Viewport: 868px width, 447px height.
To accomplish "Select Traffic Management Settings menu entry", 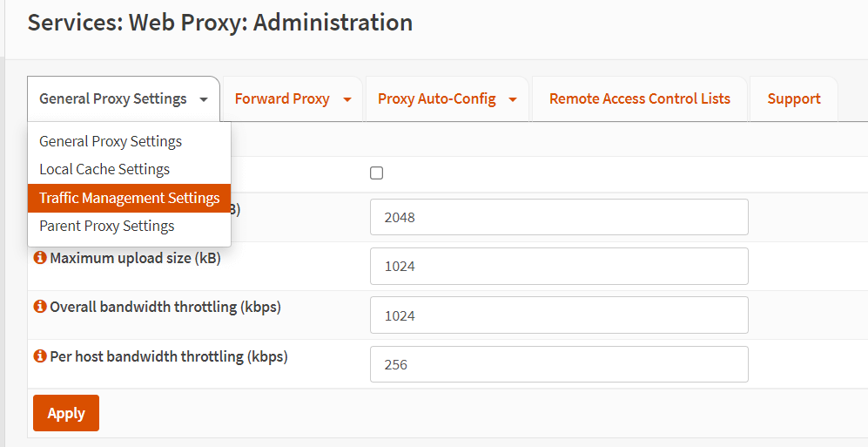I will 129,198.
